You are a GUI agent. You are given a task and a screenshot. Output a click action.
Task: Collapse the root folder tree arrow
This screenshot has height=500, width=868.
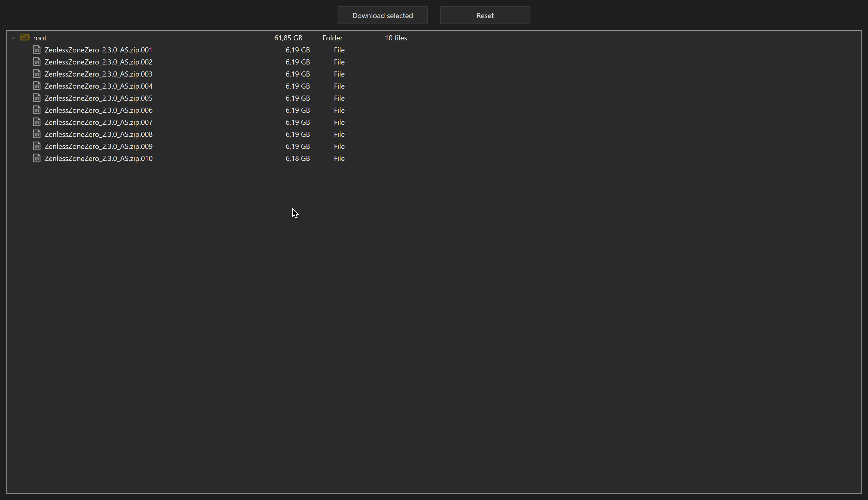(x=13, y=38)
